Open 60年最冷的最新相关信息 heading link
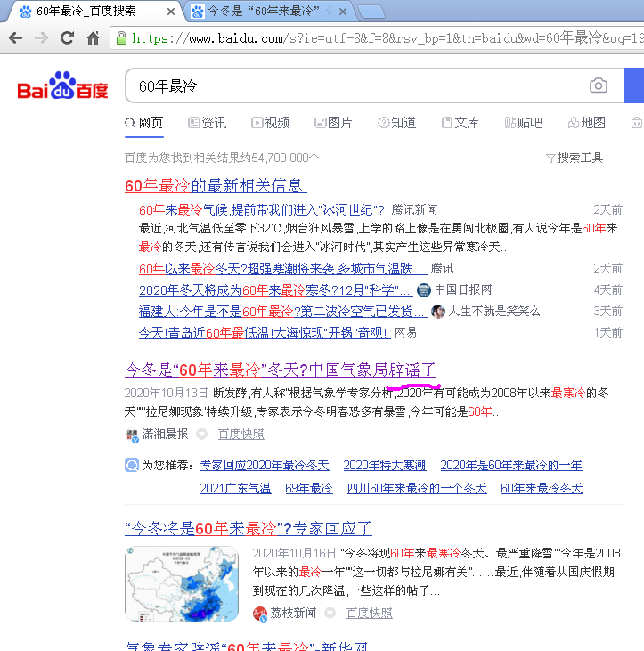Viewport: 644px width, 651px height. tap(216, 185)
